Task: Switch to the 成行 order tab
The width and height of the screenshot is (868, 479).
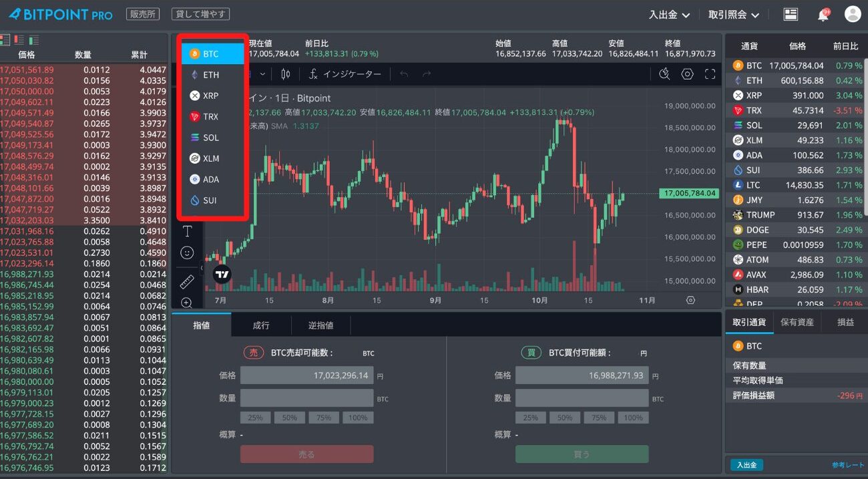Action: click(x=261, y=325)
